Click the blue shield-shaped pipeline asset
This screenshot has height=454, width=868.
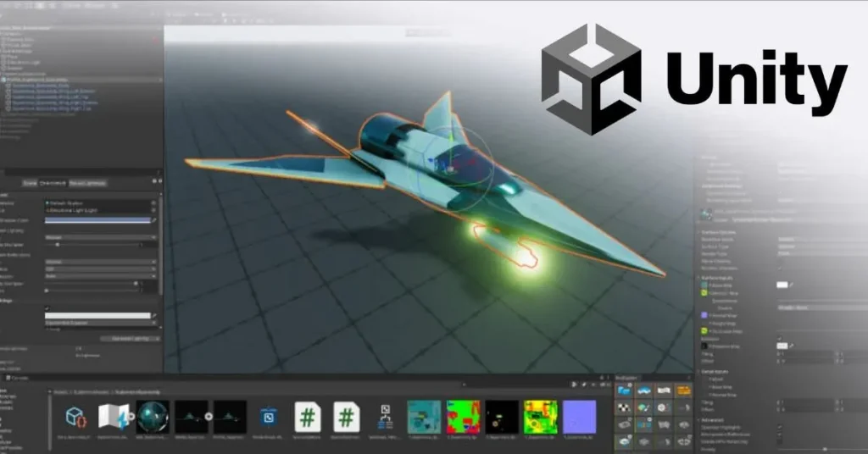coord(269,417)
